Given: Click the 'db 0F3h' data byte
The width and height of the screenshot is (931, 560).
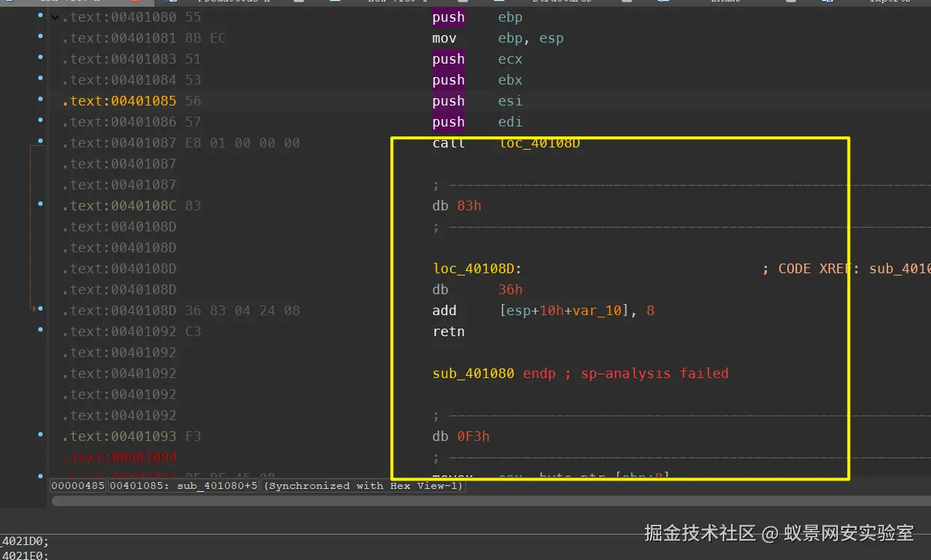Looking at the screenshot, I should coord(461,436).
